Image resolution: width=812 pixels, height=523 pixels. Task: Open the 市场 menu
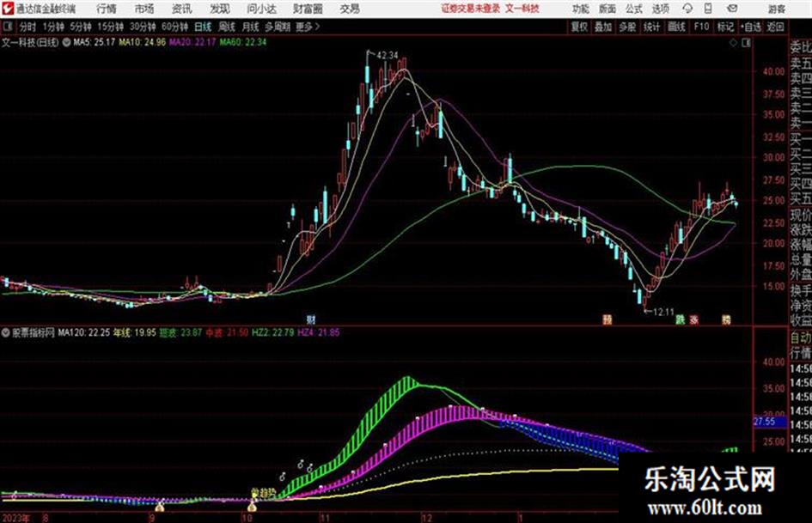[144, 9]
